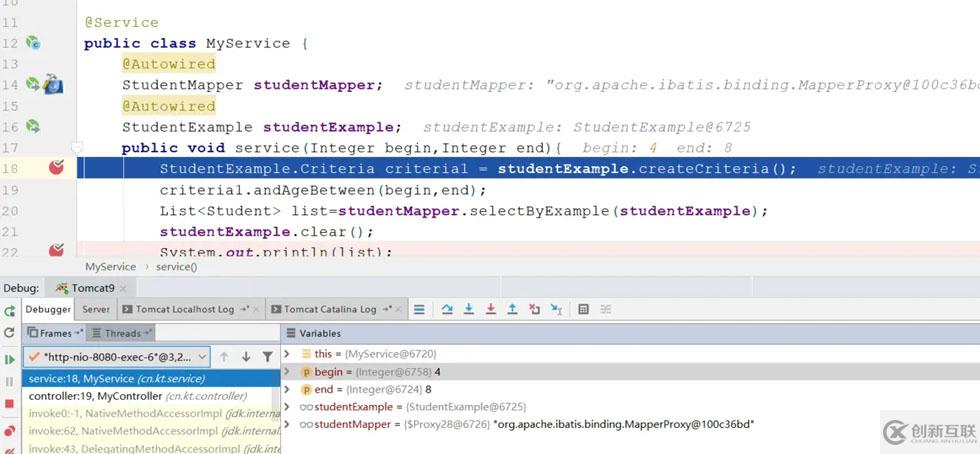The height and width of the screenshot is (454, 980).
Task: Expand the 'this' variable node
Action: (x=287, y=354)
